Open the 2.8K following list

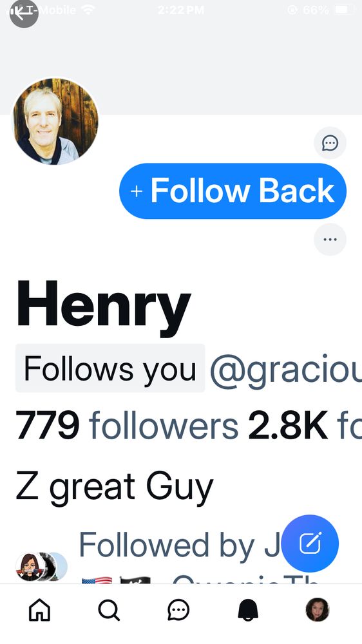coord(305,424)
